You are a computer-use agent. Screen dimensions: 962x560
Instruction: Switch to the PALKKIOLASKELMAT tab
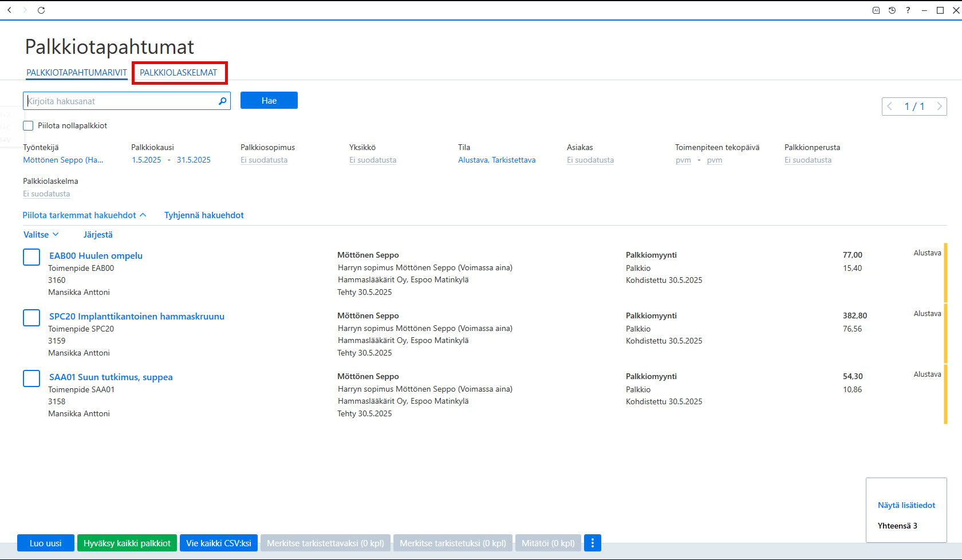pyautogui.click(x=179, y=73)
